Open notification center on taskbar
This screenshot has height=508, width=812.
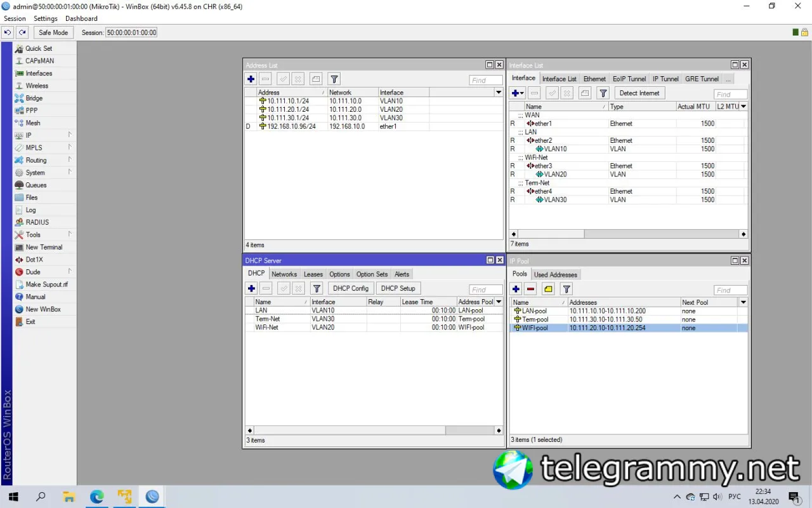[x=793, y=497]
